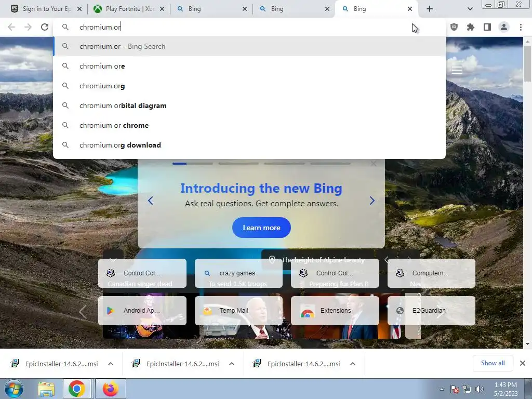
Task: Click the network tray icon
Action: click(467, 389)
